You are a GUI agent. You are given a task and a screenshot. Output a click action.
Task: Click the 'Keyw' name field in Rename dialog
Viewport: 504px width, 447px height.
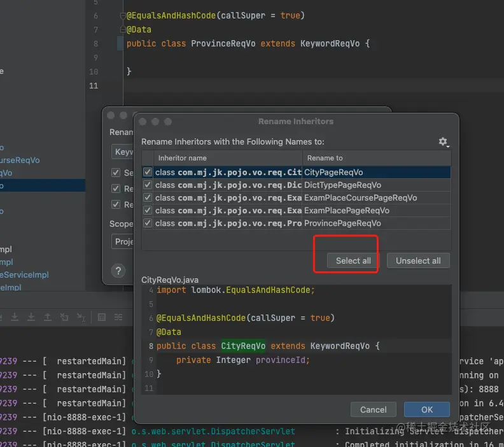122,152
